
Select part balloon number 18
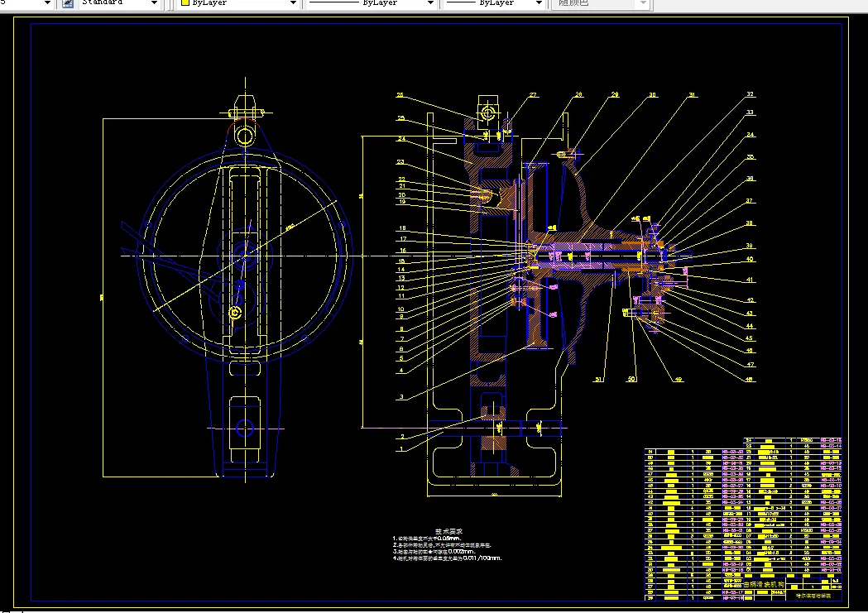pyautogui.click(x=402, y=228)
